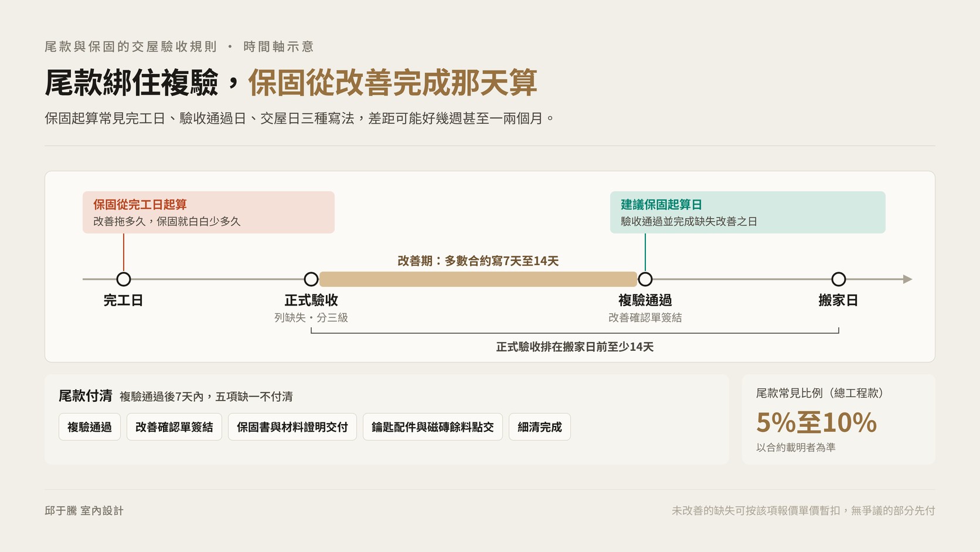
Task: Click the 鑰匙配件與磁磚餘料點交 chip
Action: click(x=433, y=427)
